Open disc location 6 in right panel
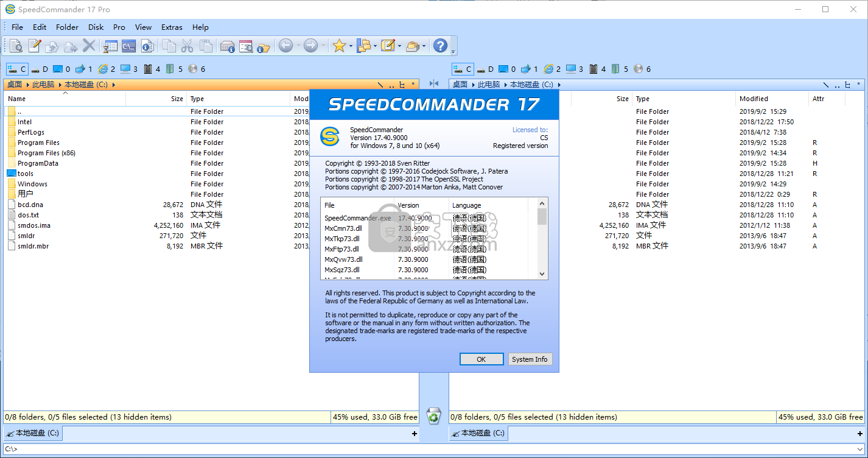The image size is (868, 458). tap(643, 69)
